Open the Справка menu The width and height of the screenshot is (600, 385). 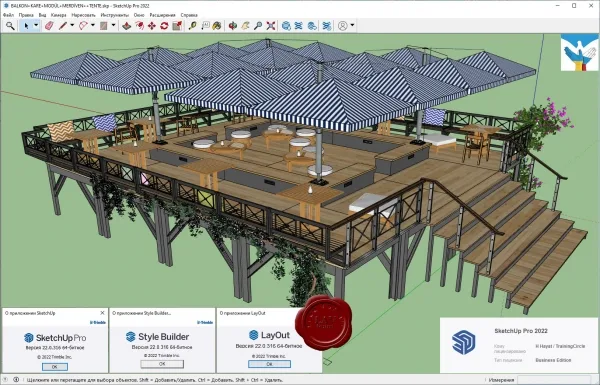189,15
